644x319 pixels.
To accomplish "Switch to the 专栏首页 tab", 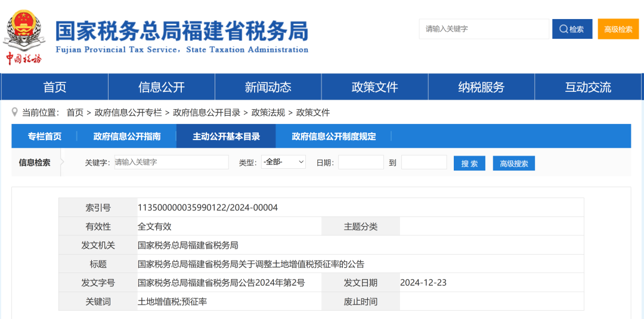I will pyautogui.click(x=45, y=137).
